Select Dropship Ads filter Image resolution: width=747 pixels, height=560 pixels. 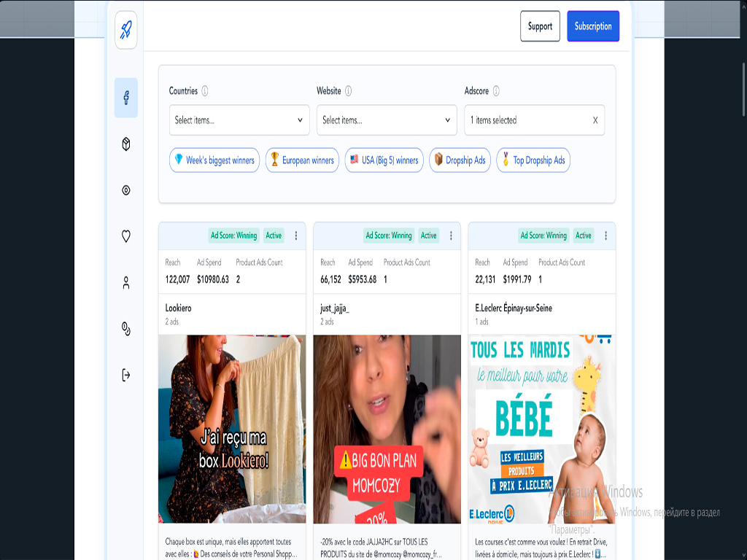tap(460, 160)
